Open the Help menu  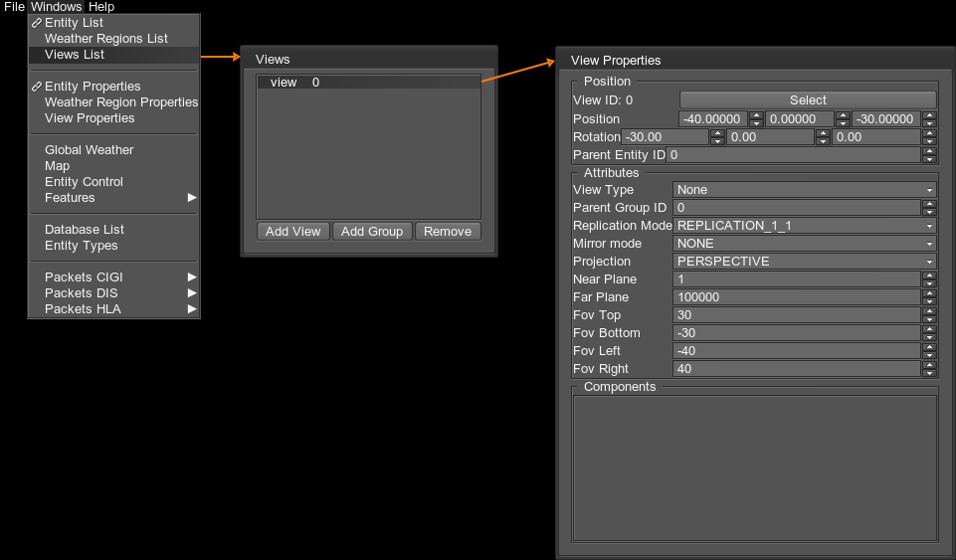point(101,7)
